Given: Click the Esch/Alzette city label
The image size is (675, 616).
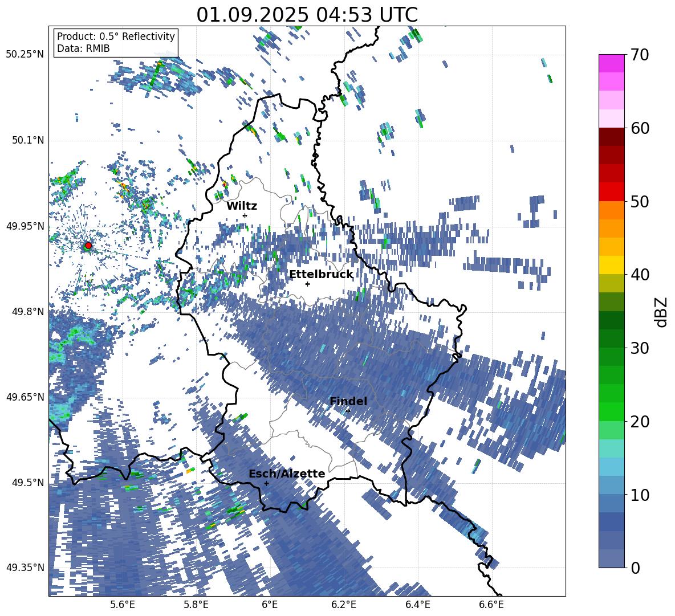Looking at the screenshot, I should 287,474.
